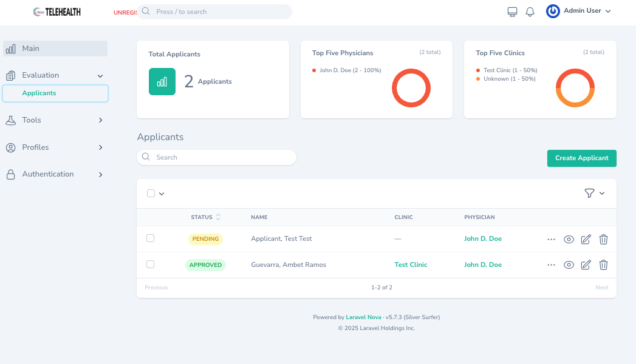The width and height of the screenshot is (636, 364).
Task: Toggle the select all checkbox
Action: pyautogui.click(x=151, y=194)
